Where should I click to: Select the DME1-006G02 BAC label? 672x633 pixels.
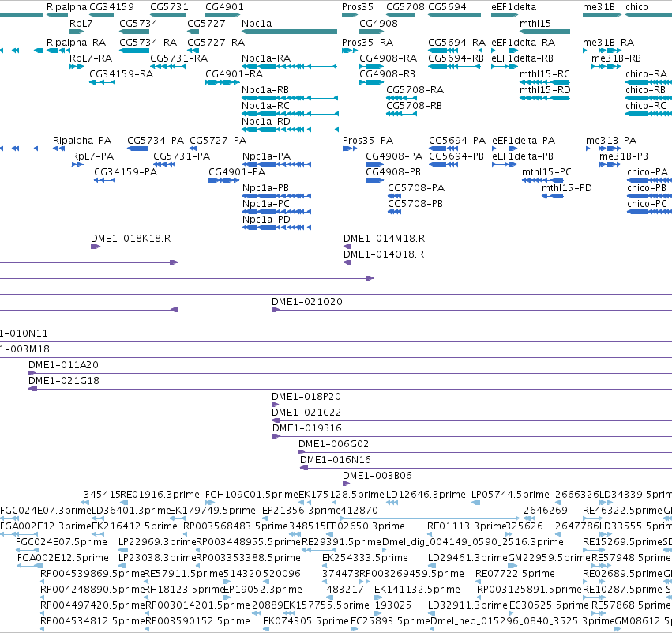[x=333, y=444]
